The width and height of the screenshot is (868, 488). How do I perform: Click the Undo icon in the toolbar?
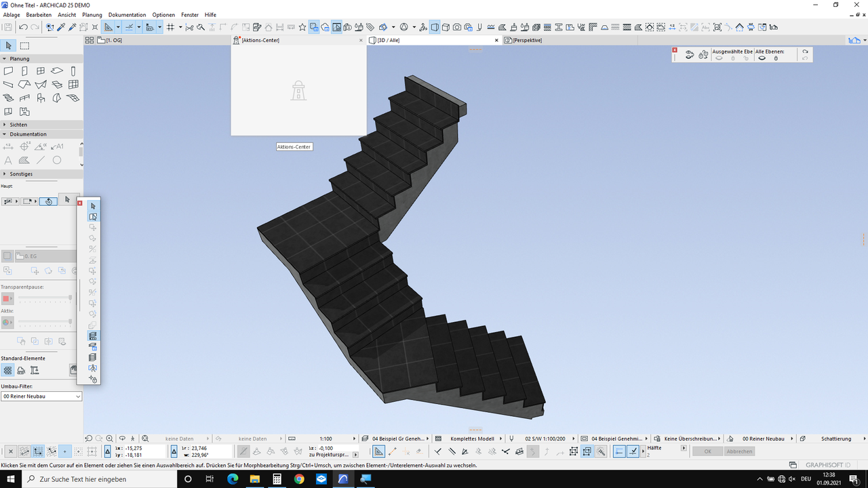22,27
